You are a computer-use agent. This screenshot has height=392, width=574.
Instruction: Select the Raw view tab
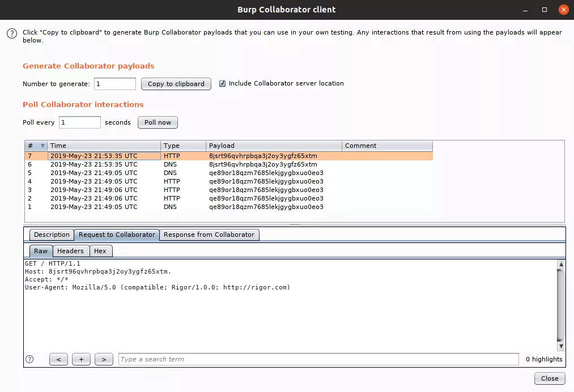click(41, 251)
